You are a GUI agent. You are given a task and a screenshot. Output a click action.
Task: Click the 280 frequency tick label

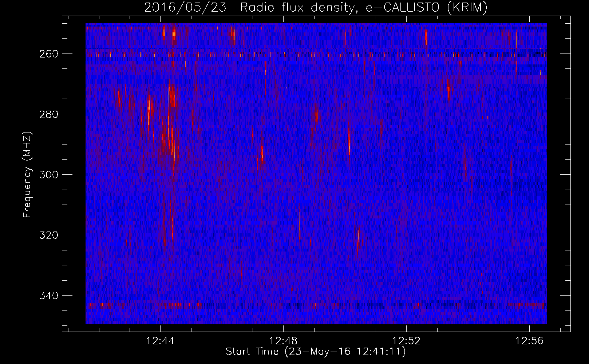click(x=49, y=114)
